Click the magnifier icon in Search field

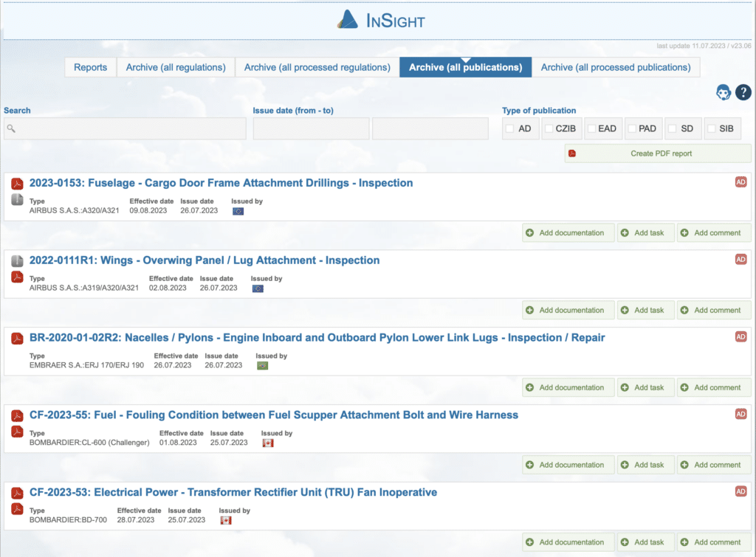11,128
